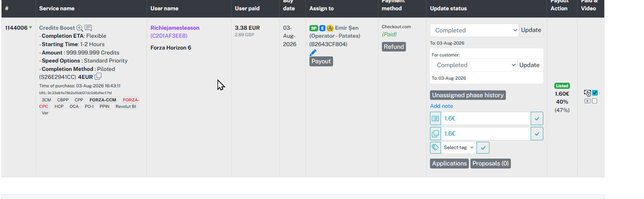Click the list icon beside first 1.6€ field
The image size is (644, 199).
[x=435, y=119]
